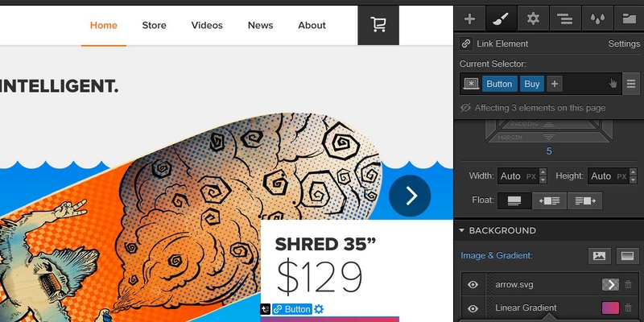Toggle Linear Gradient layer visibility
The height and width of the screenshot is (322, 644).
click(x=473, y=308)
